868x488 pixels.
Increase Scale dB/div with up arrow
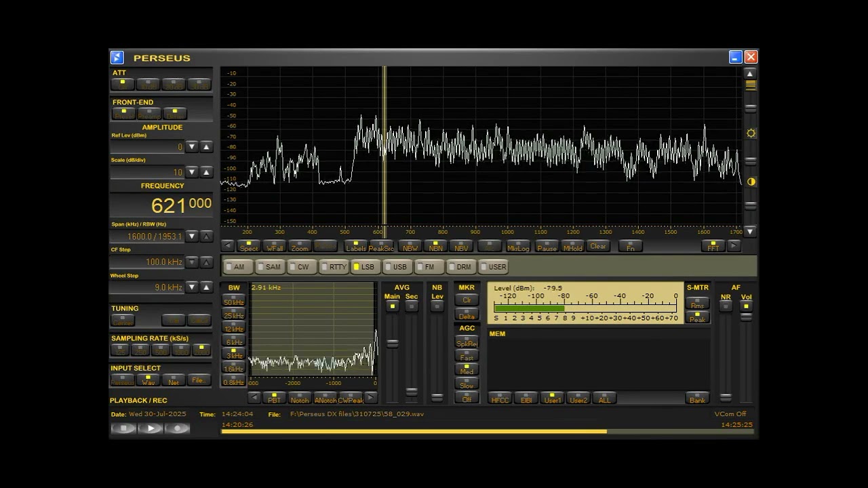tap(206, 172)
